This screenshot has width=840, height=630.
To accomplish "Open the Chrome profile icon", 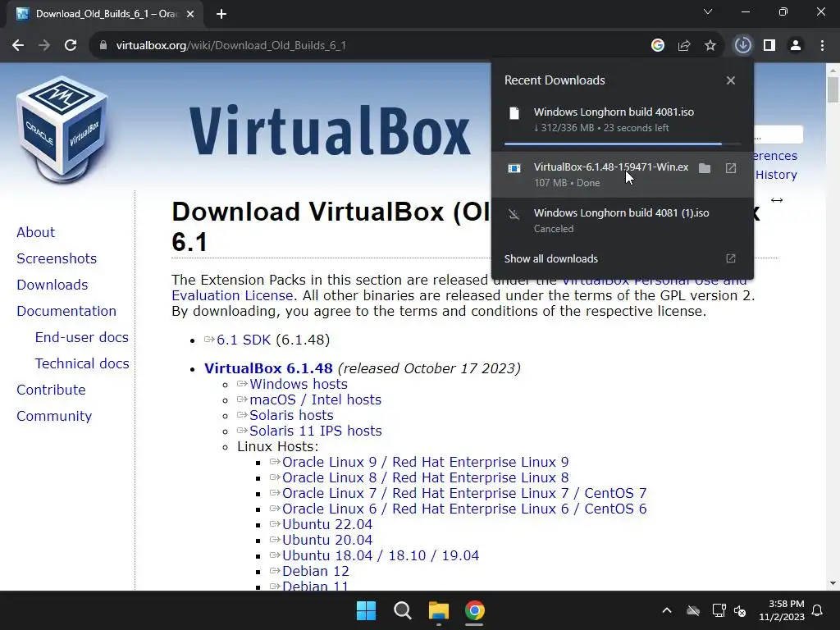I will coord(796,46).
